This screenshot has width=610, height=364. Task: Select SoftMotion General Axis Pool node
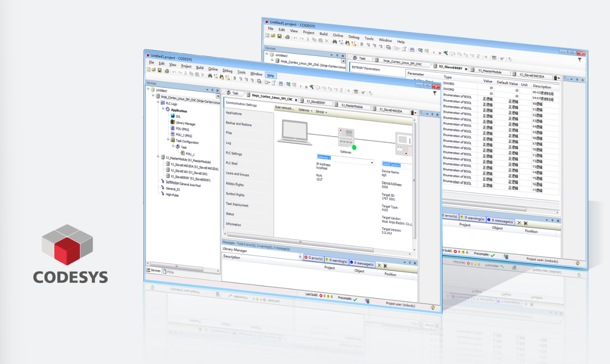point(183,183)
